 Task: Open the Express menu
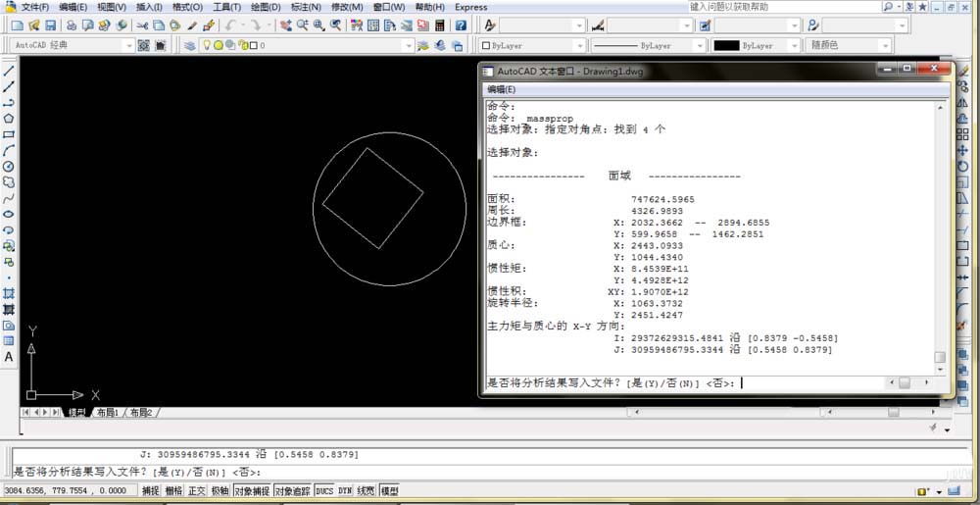[471, 8]
